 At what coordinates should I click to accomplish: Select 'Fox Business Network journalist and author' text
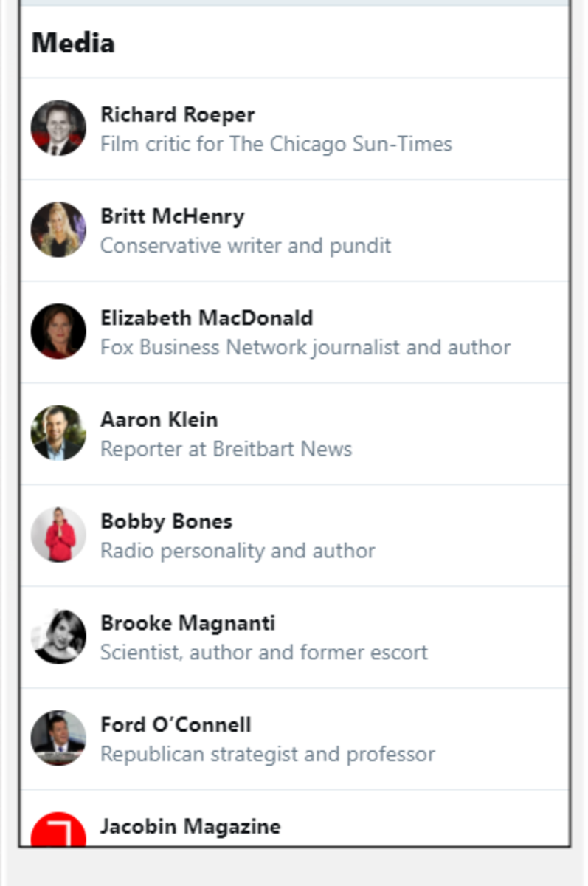click(305, 347)
